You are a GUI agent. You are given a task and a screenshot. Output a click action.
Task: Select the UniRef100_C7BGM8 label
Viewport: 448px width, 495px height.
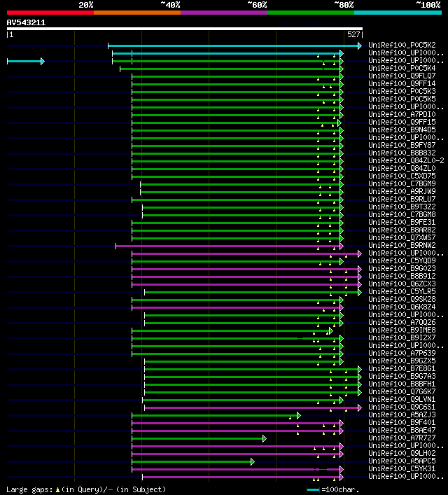click(x=402, y=214)
